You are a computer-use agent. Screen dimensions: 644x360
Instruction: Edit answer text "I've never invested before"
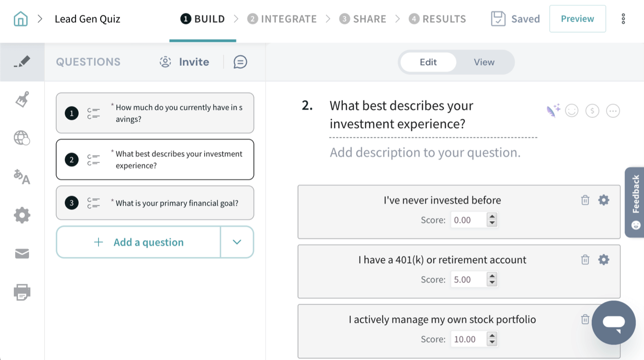coord(443,200)
